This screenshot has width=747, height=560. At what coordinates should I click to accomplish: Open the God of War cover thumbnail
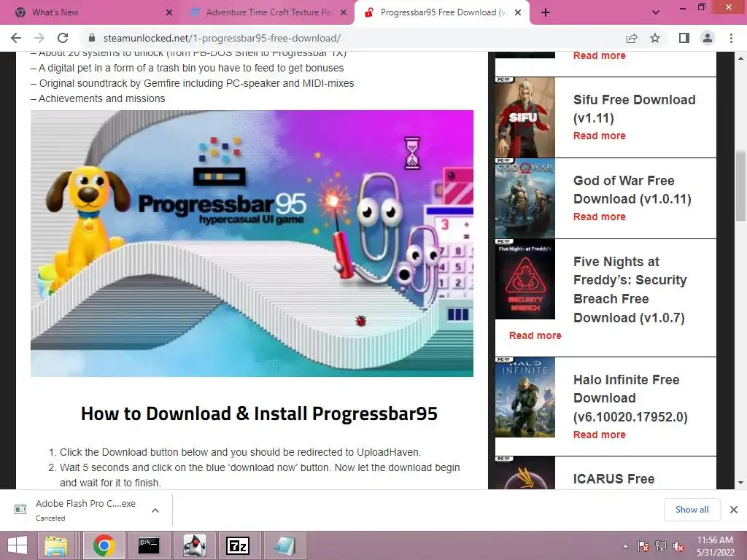(x=525, y=198)
